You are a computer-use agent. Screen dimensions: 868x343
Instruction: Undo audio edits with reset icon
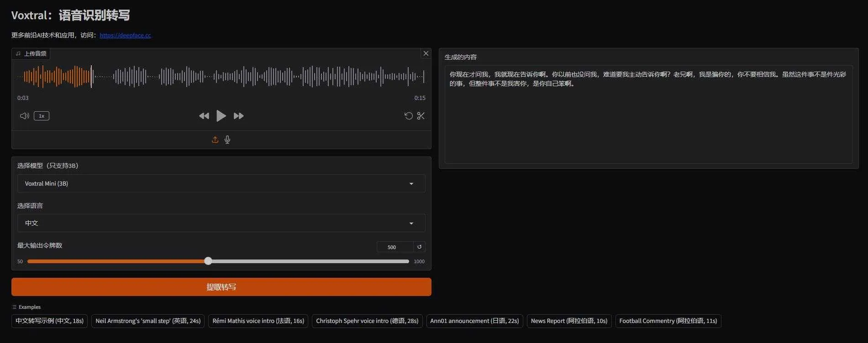click(408, 116)
